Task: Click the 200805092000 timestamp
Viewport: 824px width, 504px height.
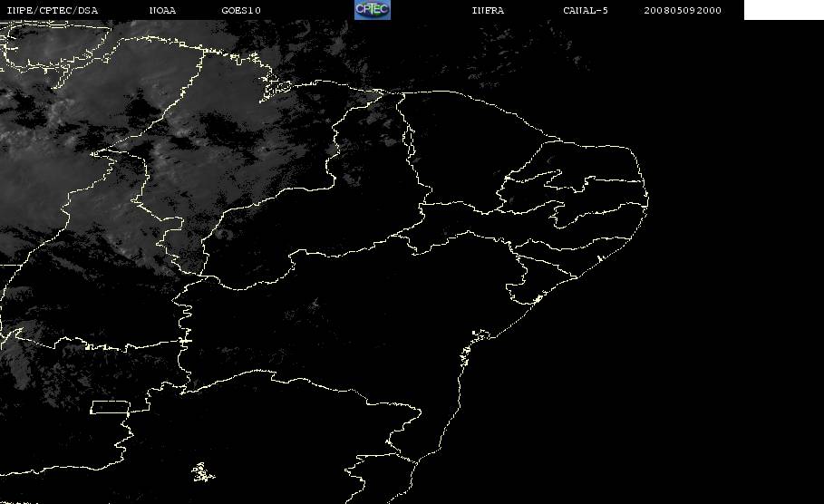Action: (683, 11)
